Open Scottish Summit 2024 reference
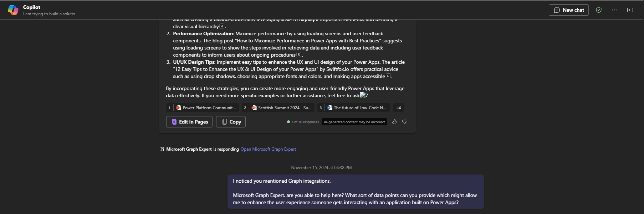644x214 pixels. 278,108
